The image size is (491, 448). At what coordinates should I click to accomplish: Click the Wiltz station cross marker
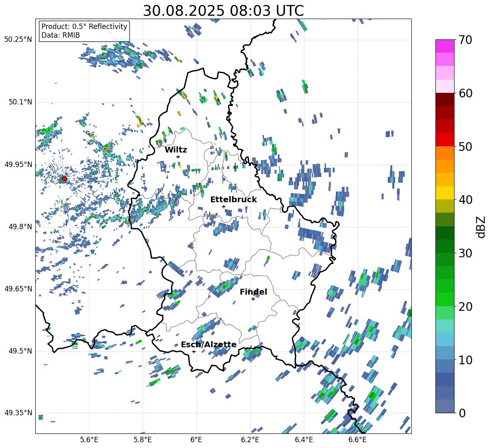pyautogui.click(x=178, y=157)
